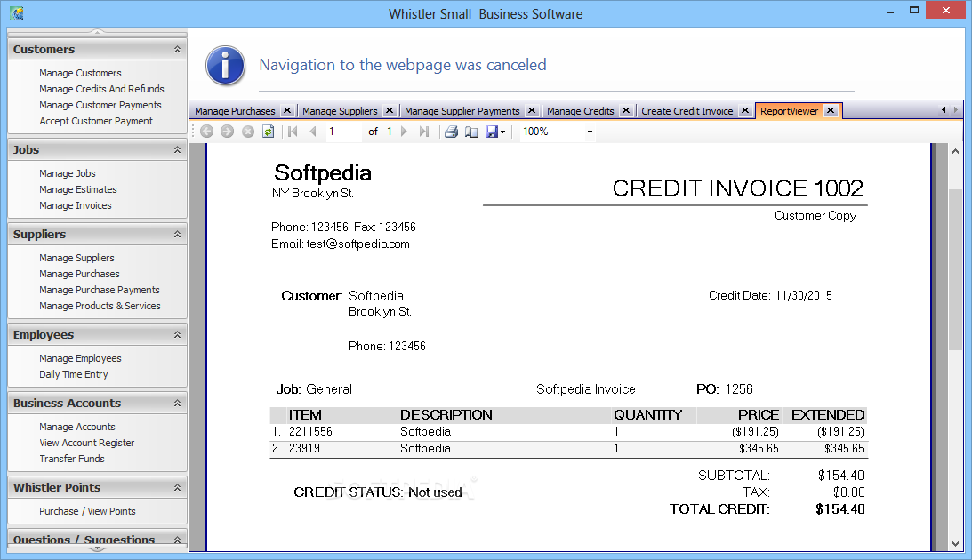Open the 100% zoom level dropdown
The image size is (972, 560).
pos(590,132)
